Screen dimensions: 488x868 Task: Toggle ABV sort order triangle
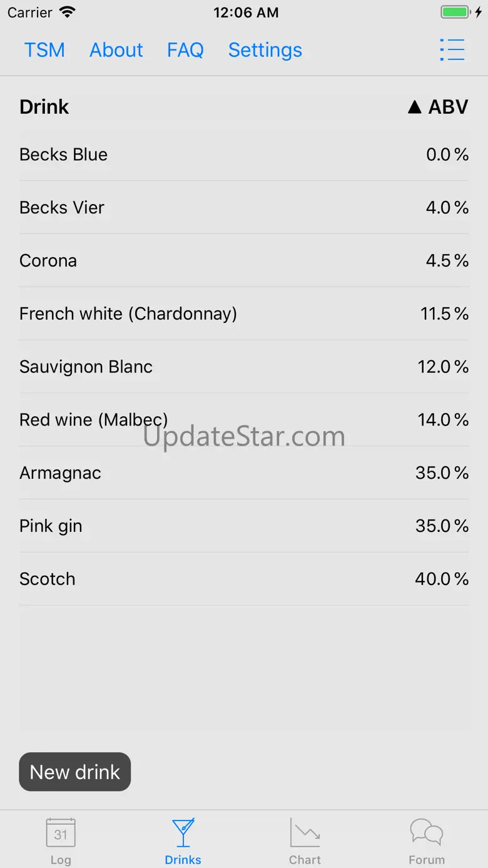pos(414,107)
